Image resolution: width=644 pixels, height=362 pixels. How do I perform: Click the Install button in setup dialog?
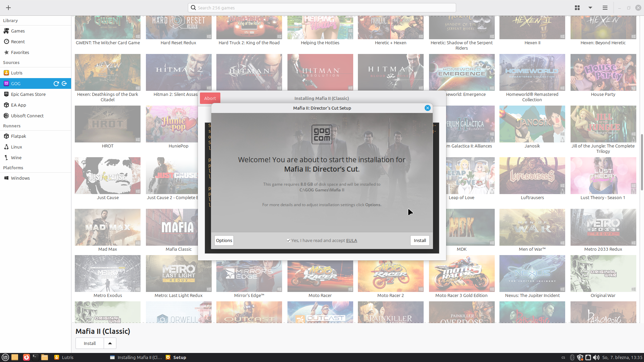420,240
